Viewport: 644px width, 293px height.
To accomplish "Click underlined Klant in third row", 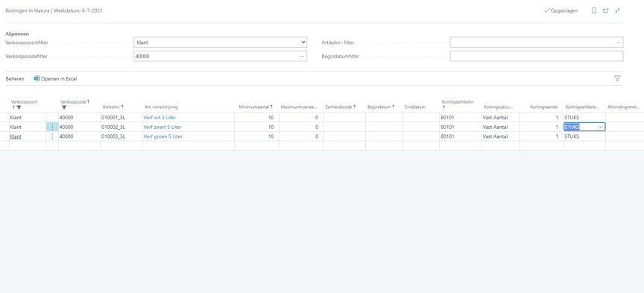I will (16, 136).
